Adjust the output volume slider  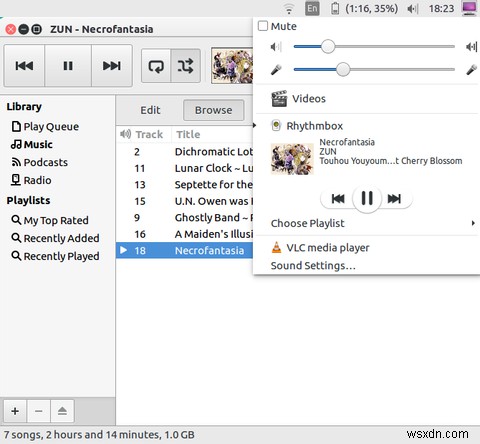pyautogui.click(x=374, y=46)
